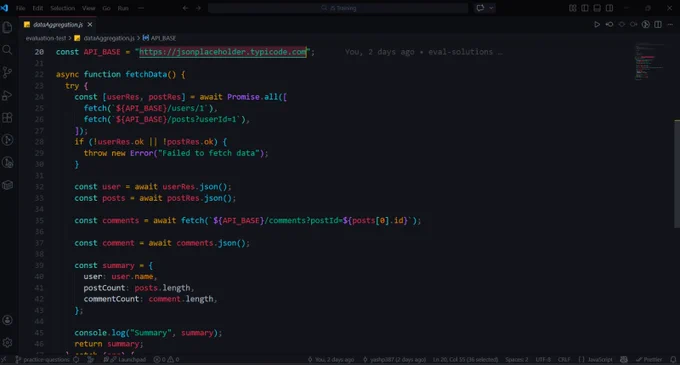Click the dataAggregation.js breadcrumb
The width and height of the screenshot is (680, 365).
pyautogui.click(x=109, y=38)
